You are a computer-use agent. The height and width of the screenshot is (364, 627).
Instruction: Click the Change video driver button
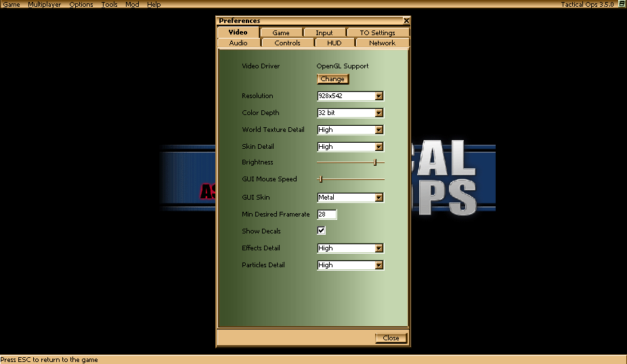332,79
